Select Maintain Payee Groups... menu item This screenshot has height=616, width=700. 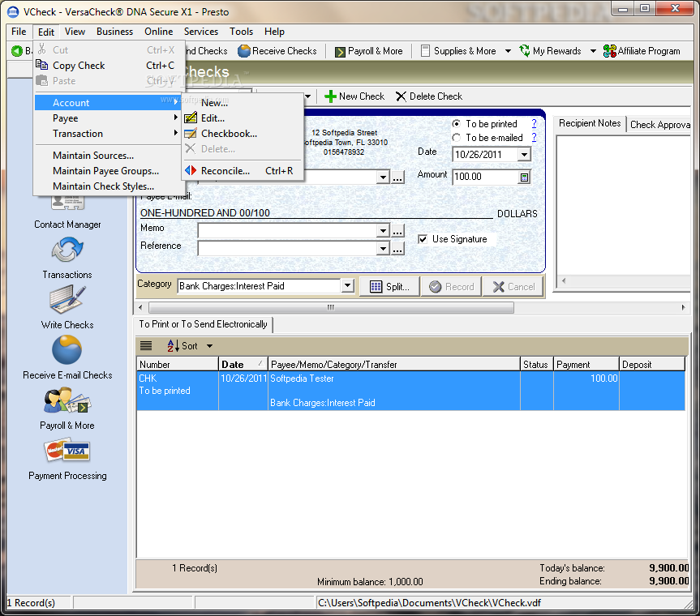point(106,171)
